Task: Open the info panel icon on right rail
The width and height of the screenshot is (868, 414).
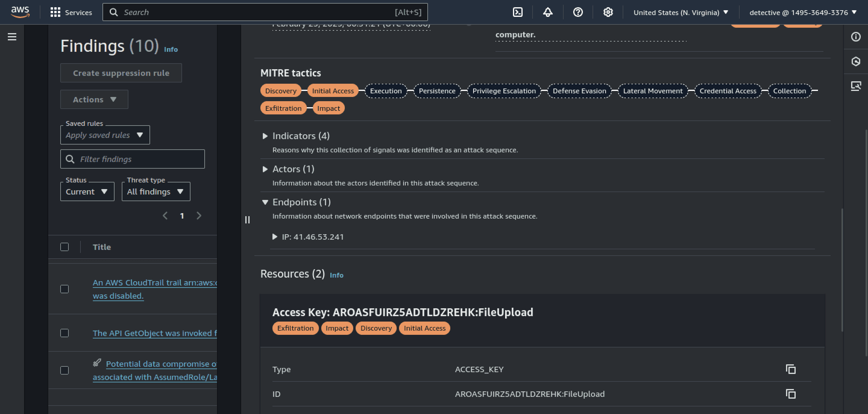Action: (x=856, y=37)
